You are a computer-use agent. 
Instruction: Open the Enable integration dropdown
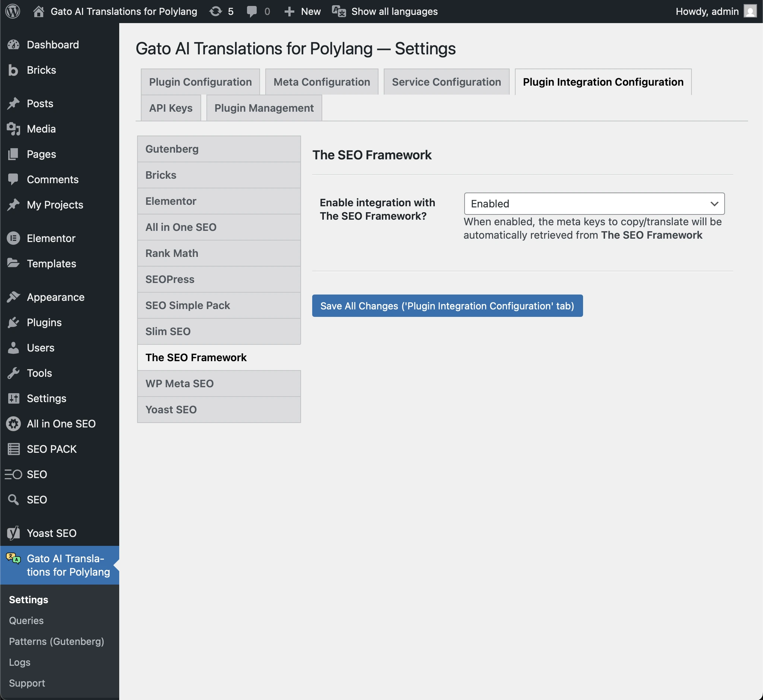pyautogui.click(x=593, y=204)
